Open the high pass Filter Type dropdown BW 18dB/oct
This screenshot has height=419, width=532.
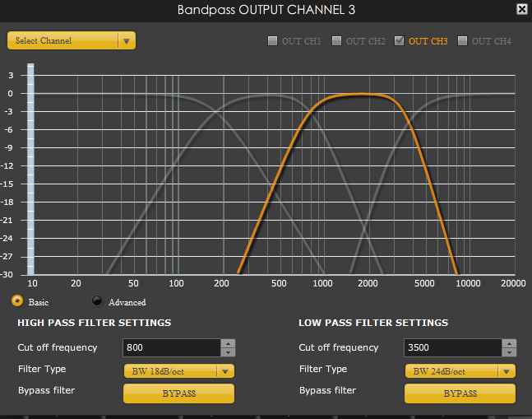[x=179, y=371]
